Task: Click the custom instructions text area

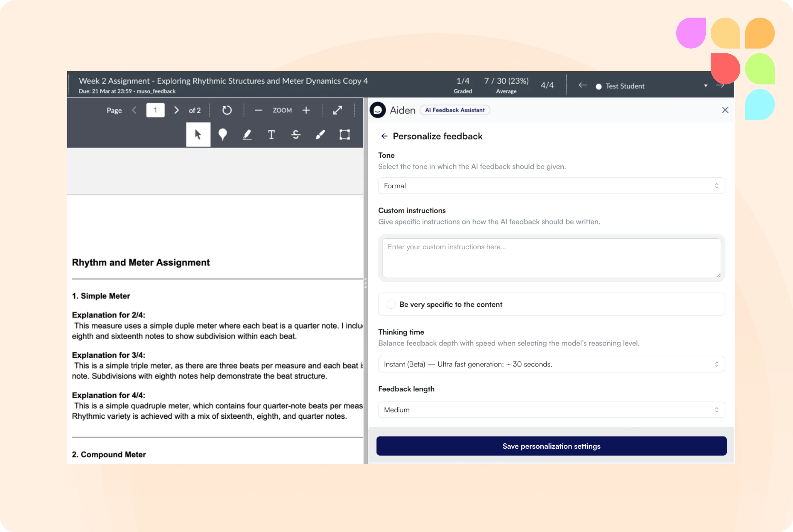Action: pos(551,258)
